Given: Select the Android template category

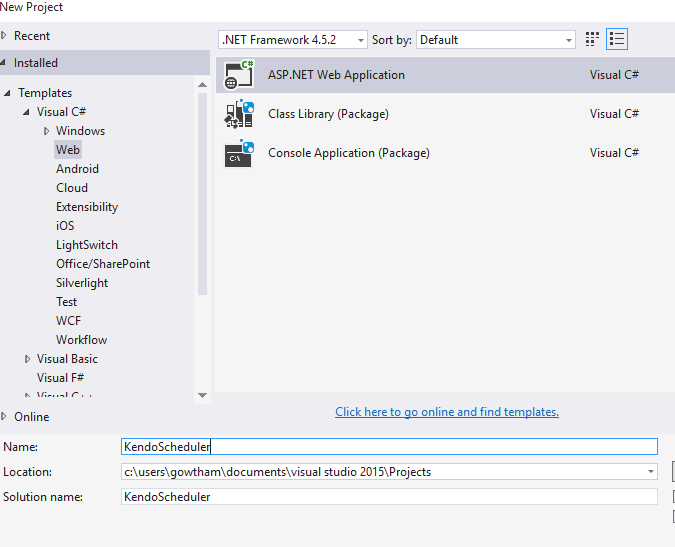Looking at the screenshot, I should (77, 169).
